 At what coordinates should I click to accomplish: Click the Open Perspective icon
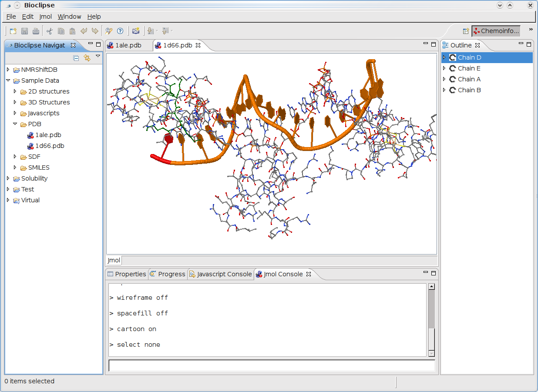point(466,31)
